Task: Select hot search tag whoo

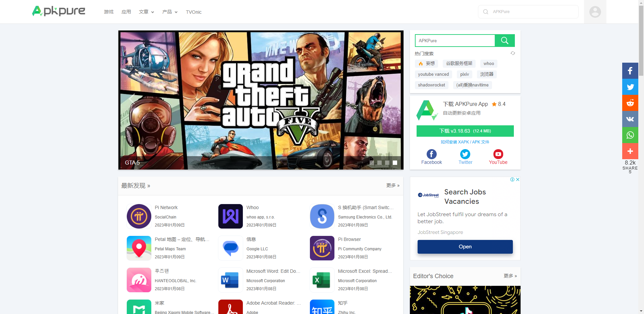Action: click(489, 64)
